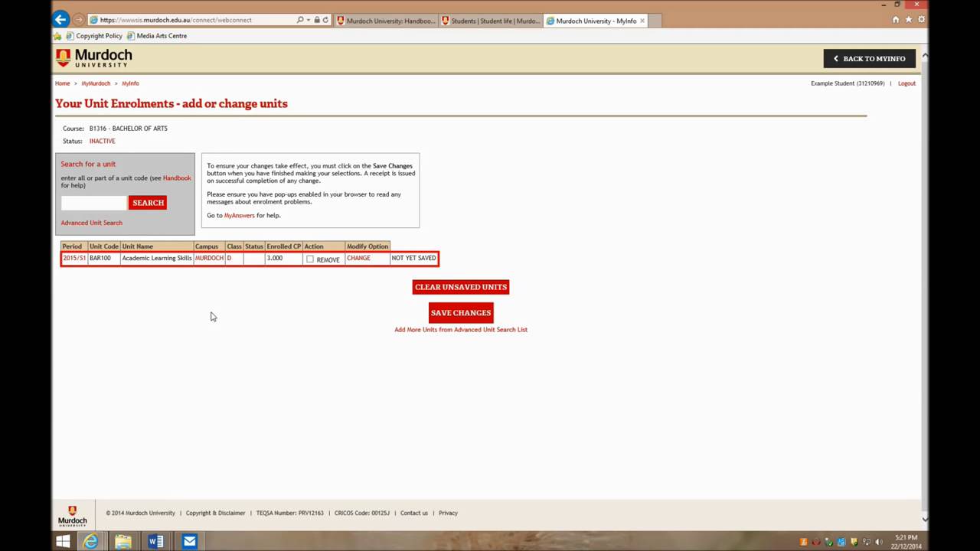
Task: Click the page scrollbar down arrow
Action: [924, 520]
